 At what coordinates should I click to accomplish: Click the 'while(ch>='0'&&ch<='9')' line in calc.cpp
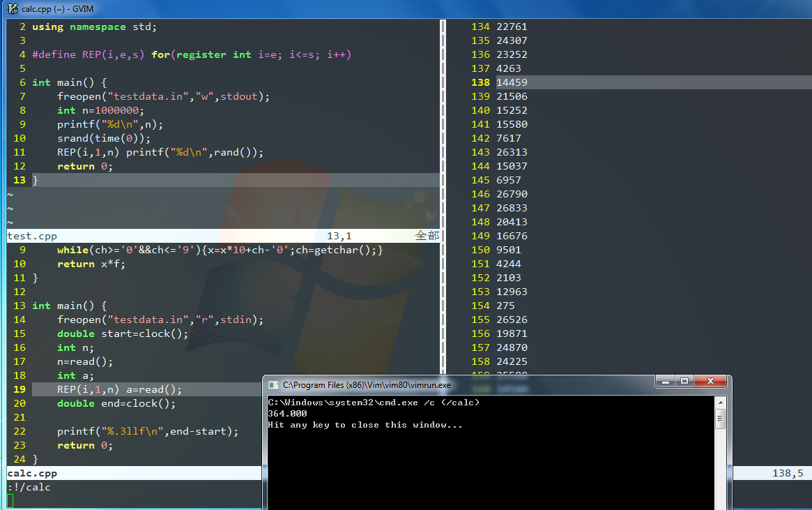click(x=220, y=250)
